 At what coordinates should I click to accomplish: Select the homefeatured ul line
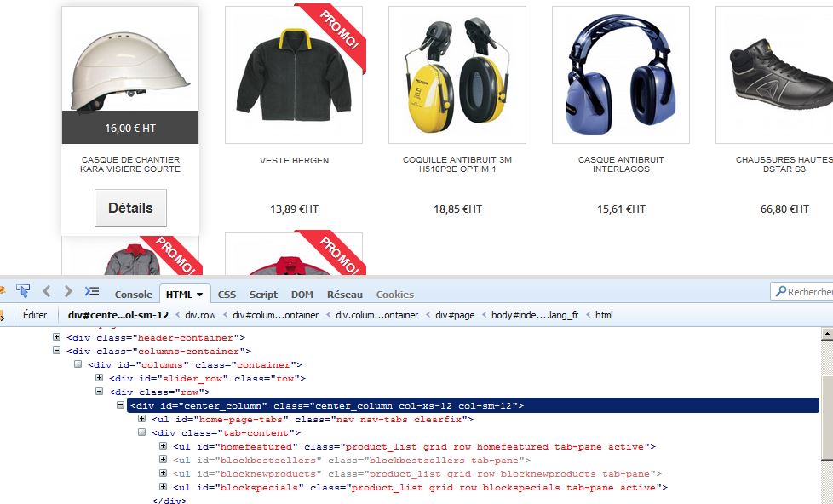415,447
